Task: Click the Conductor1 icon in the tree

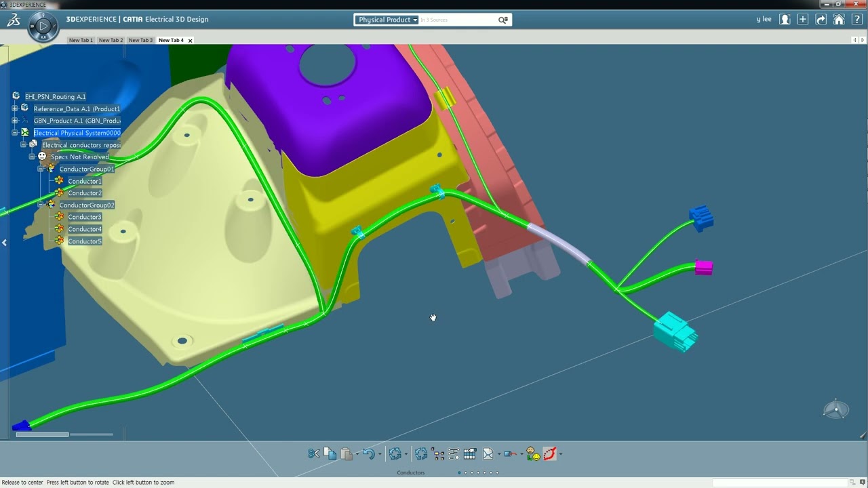Action: tap(60, 181)
